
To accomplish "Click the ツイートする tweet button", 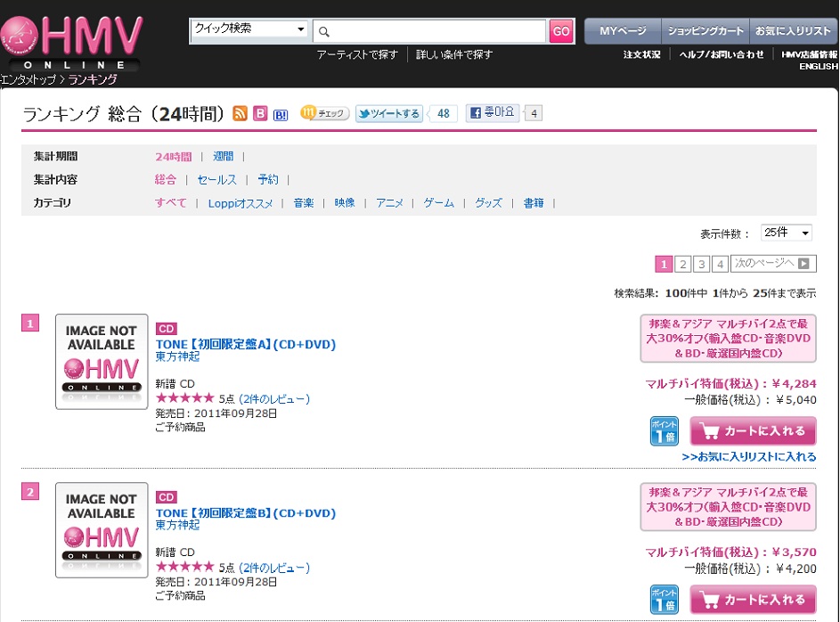I will tap(389, 113).
